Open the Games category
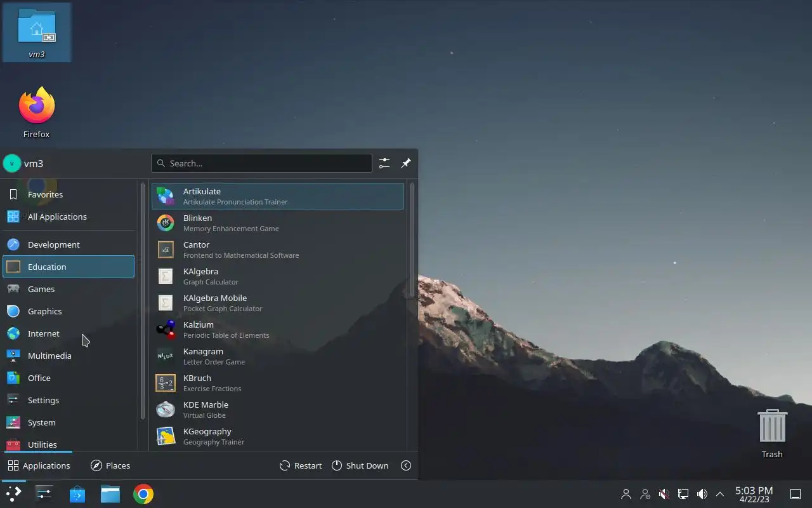 click(69, 289)
